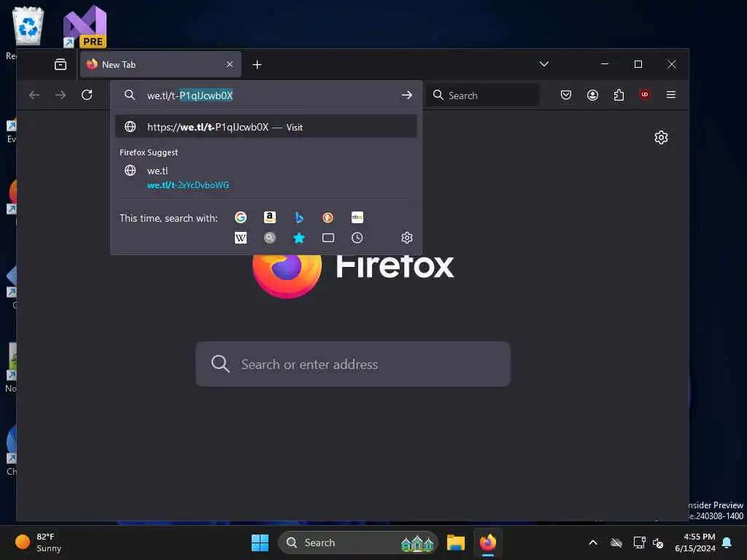Maximize the Firefox window

pos(638,64)
